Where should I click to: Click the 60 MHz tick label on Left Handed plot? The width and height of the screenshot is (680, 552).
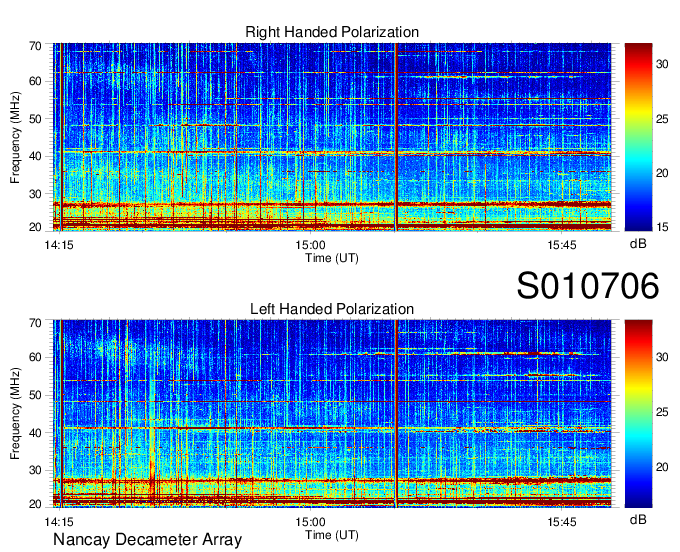click(x=35, y=358)
